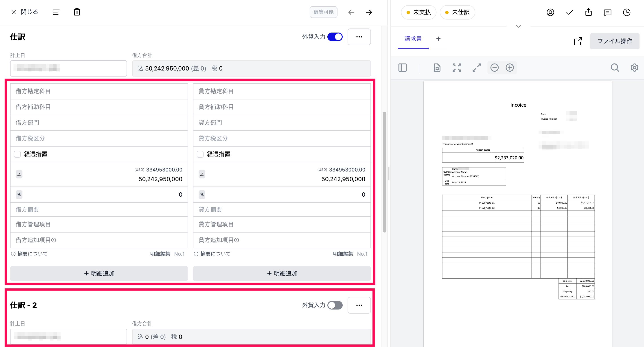Click the 閉じる close button
Image resolution: width=644 pixels, height=347 pixels.
pos(24,12)
